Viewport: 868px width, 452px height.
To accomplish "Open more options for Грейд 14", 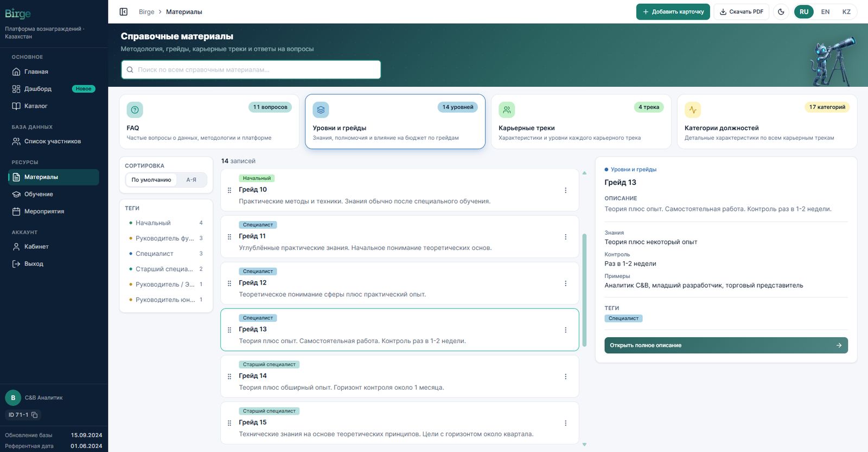I will pyautogui.click(x=565, y=377).
